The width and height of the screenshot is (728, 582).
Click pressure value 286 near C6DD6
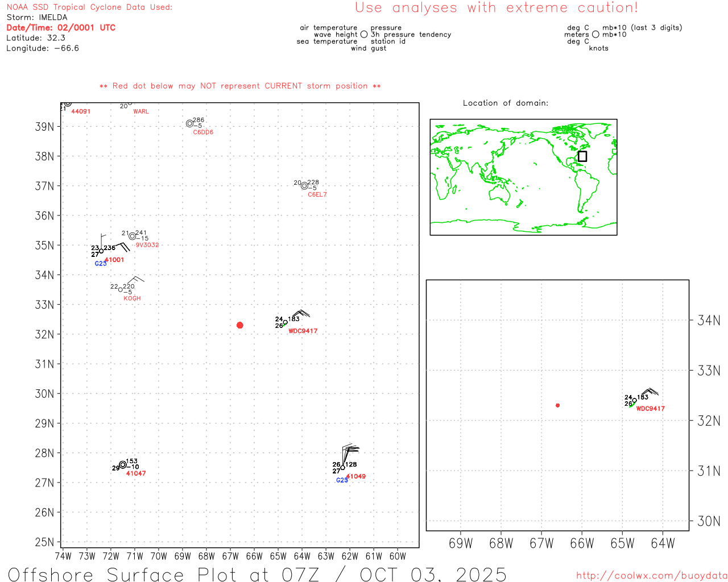[198, 120]
